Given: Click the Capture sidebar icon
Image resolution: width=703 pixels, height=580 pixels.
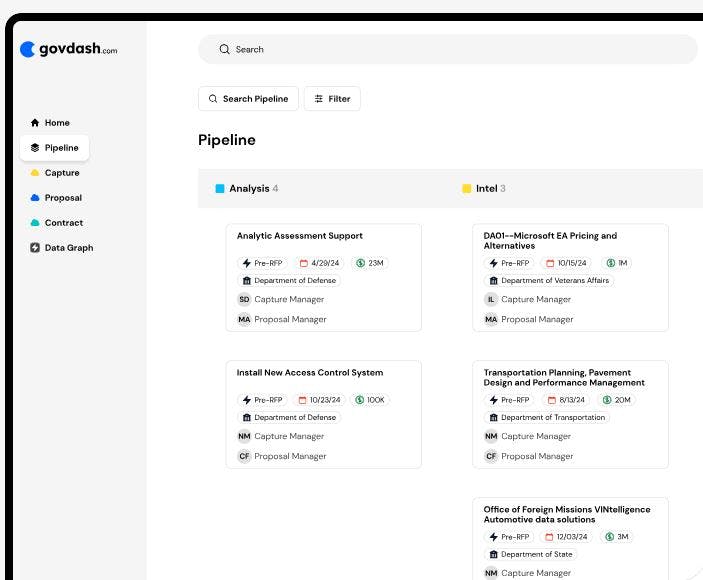Looking at the screenshot, I should click(35, 173).
